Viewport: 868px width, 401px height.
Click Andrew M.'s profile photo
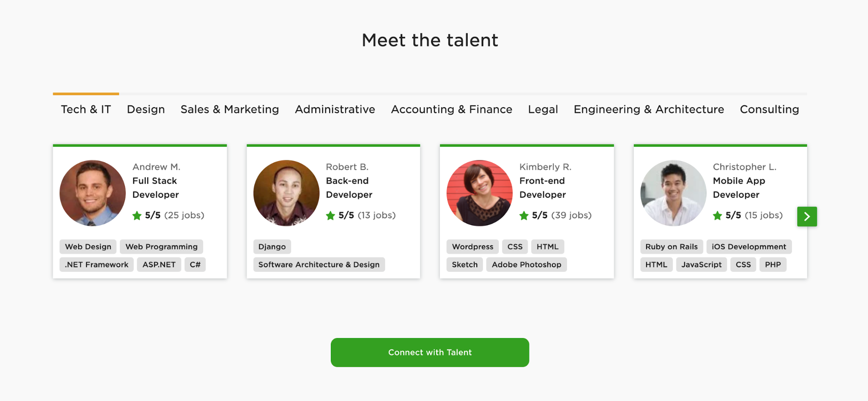[x=92, y=193]
